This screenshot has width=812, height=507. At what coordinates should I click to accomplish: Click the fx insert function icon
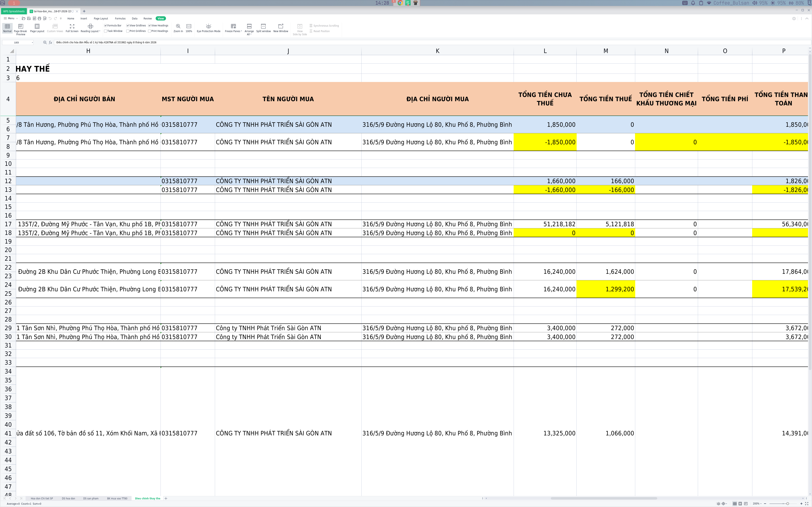click(50, 43)
